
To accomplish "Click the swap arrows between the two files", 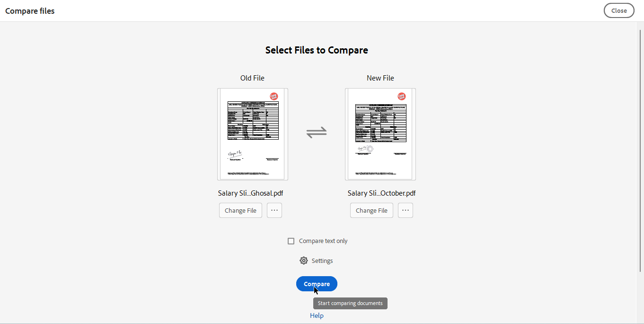I will point(317,133).
